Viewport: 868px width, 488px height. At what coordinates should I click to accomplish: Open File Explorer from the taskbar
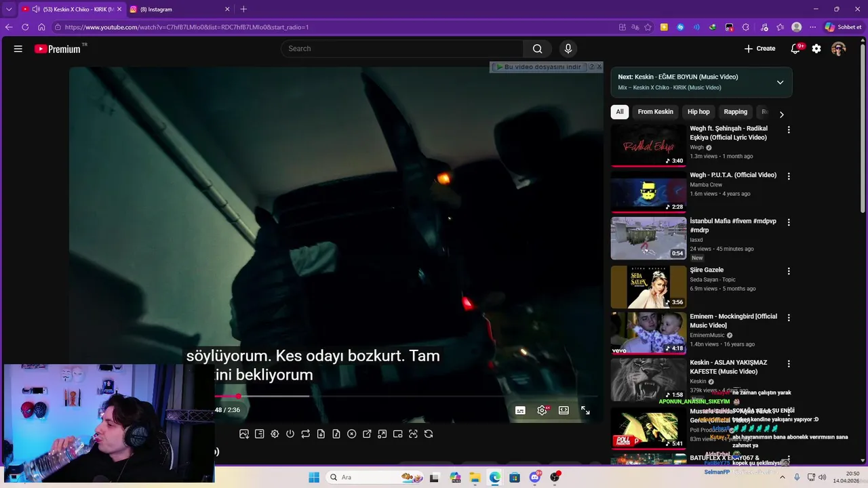475,477
